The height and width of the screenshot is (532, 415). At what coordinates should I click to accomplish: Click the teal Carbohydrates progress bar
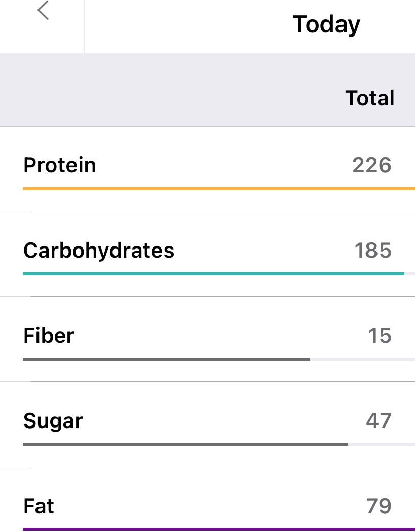(213, 274)
